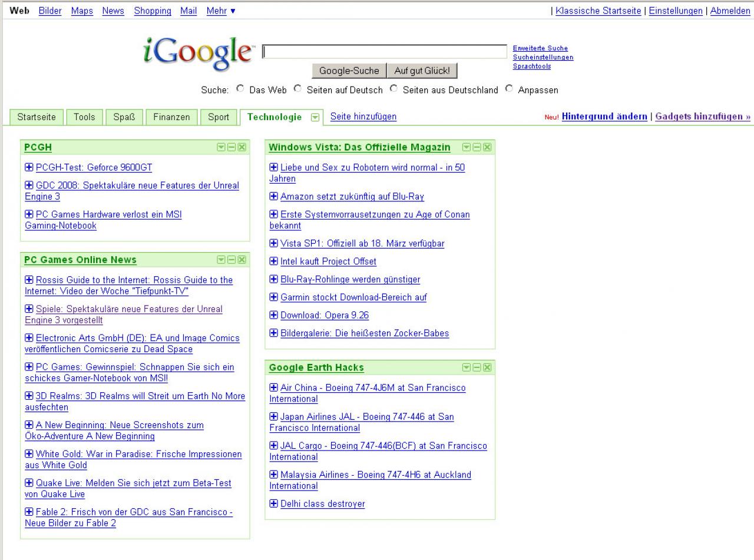
Task: Remove the Google Earth Hacks gadget
Action: [x=487, y=367]
